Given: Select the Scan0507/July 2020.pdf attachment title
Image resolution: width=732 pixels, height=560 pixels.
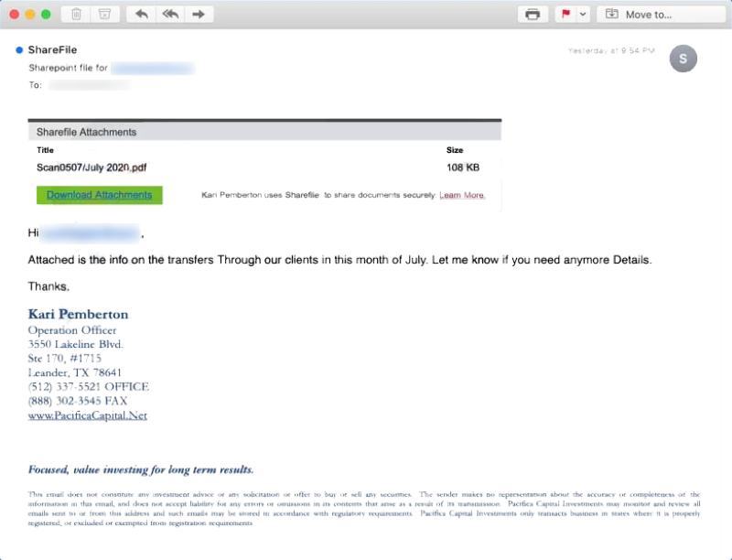Looking at the screenshot, I should tap(91, 167).
